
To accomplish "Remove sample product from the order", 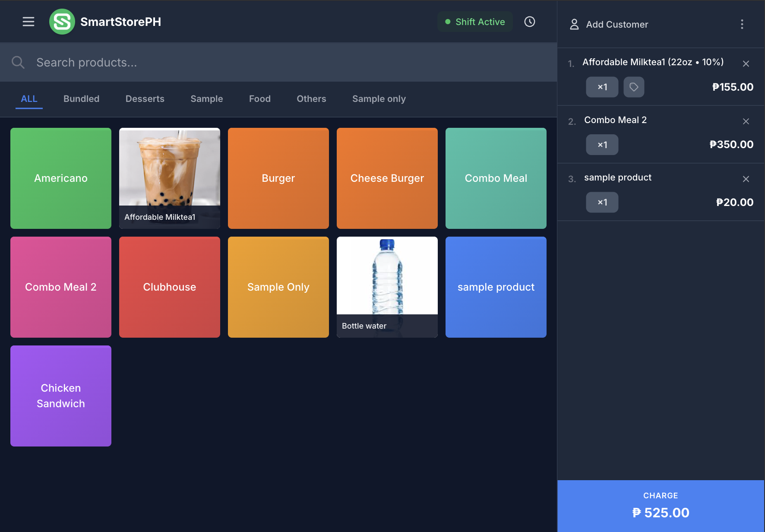I will (746, 179).
